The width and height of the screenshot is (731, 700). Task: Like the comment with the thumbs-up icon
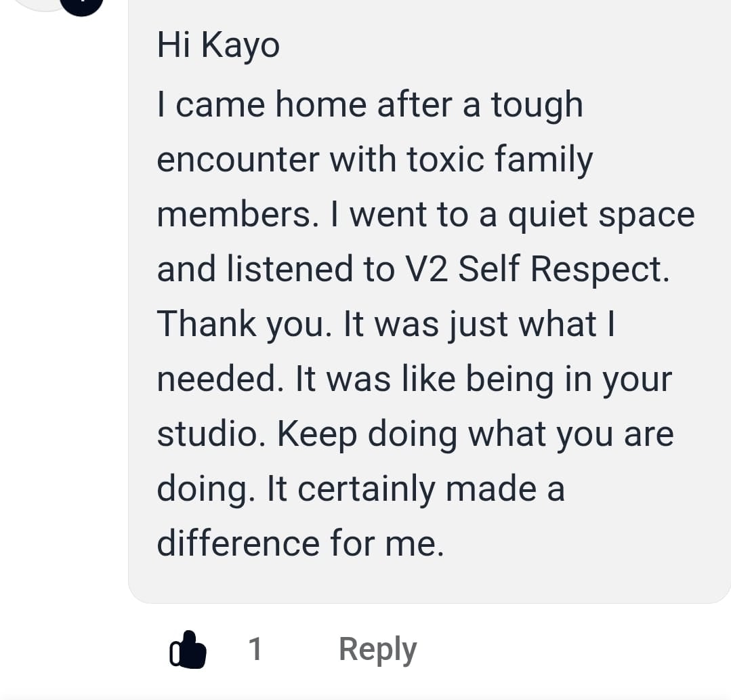pyautogui.click(x=188, y=650)
